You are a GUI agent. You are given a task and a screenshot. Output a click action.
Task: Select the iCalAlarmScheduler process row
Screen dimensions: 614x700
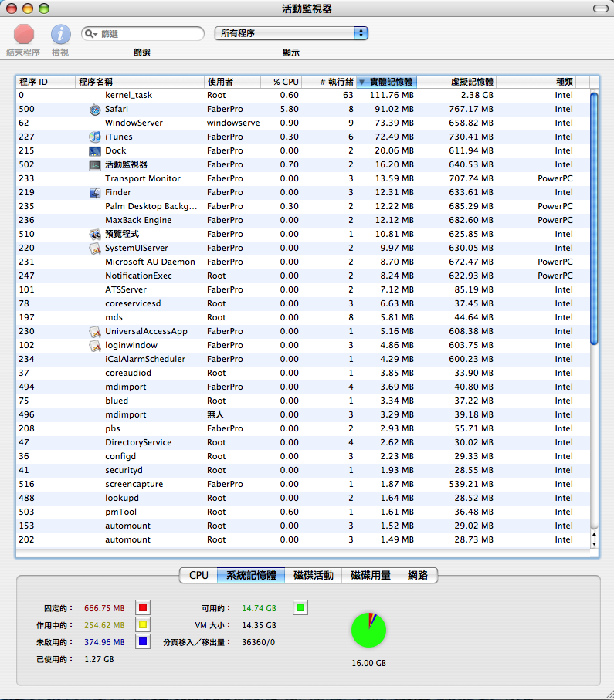(303, 360)
